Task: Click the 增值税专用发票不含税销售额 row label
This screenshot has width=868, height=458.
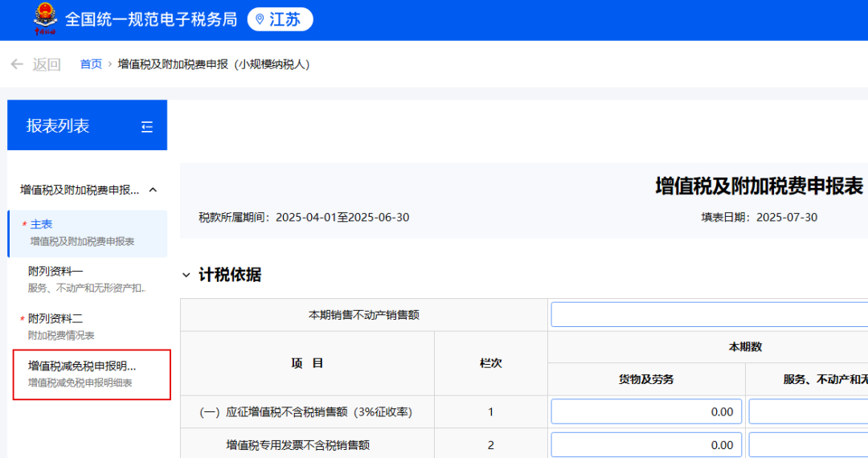Action: (298, 445)
